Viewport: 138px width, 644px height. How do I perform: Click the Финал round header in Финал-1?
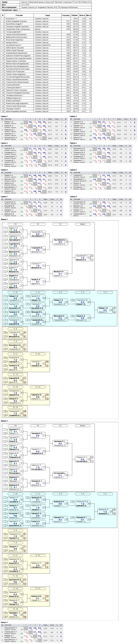(82, 224)
